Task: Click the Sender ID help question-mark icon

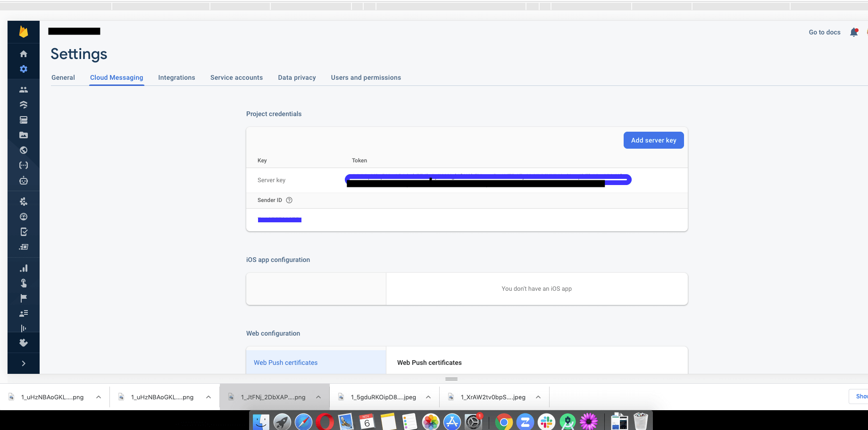Action: click(289, 200)
